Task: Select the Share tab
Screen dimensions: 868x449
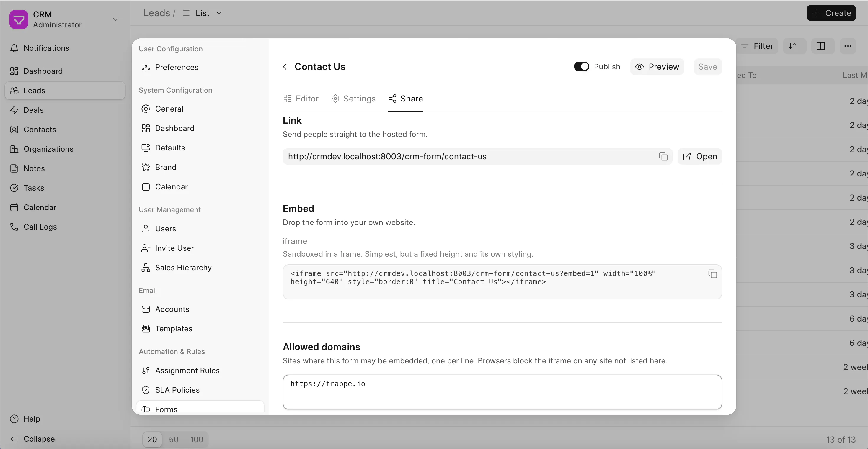Action: click(406, 99)
